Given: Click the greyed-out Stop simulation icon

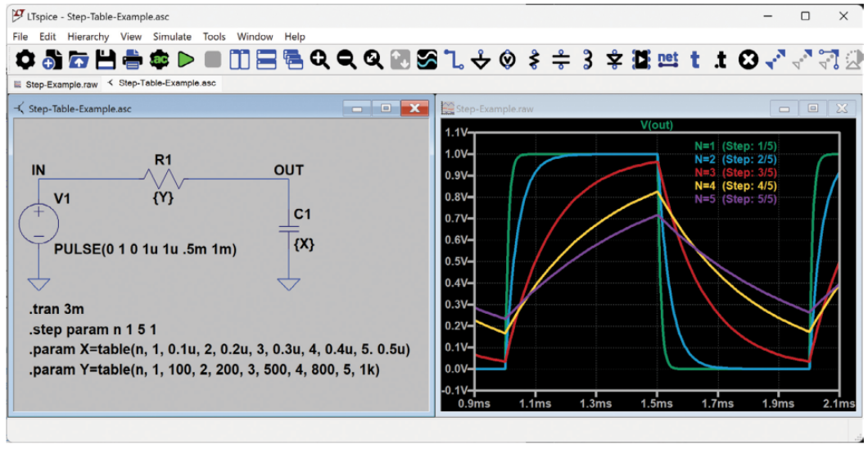Looking at the screenshot, I should 213,59.
